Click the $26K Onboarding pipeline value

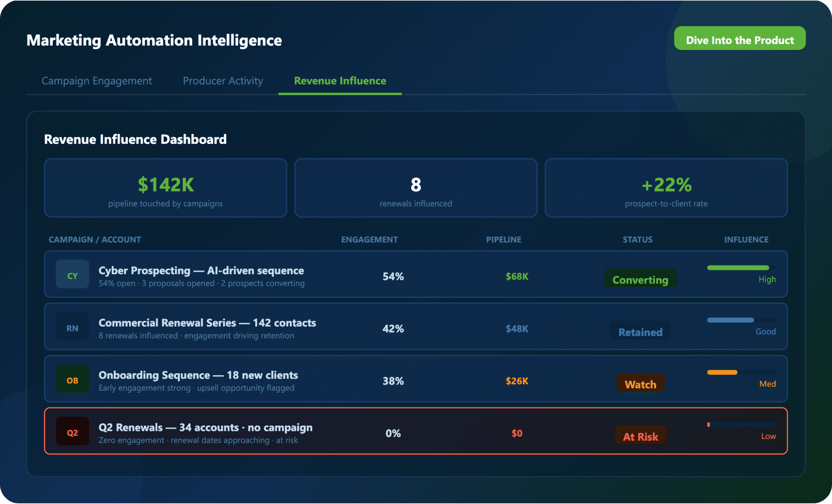click(517, 381)
